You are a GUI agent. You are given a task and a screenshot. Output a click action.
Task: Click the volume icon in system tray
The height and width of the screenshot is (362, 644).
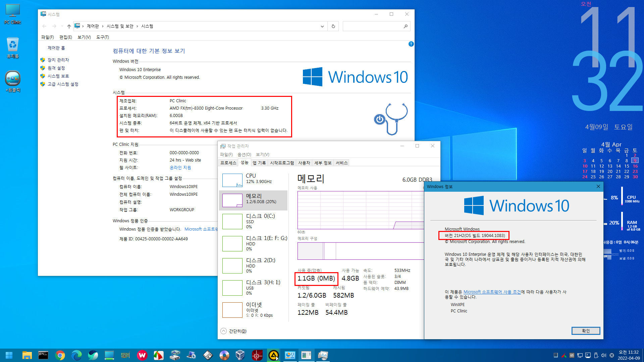[604, 355]
